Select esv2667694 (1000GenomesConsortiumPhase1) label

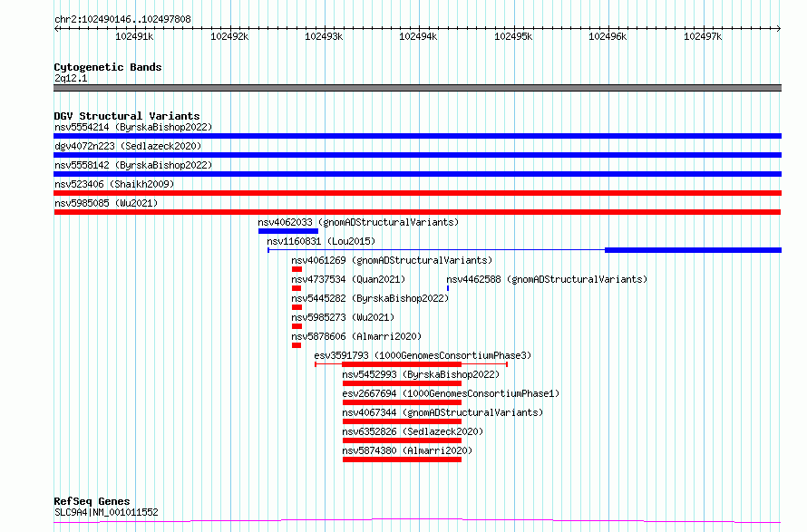point(451,393)
